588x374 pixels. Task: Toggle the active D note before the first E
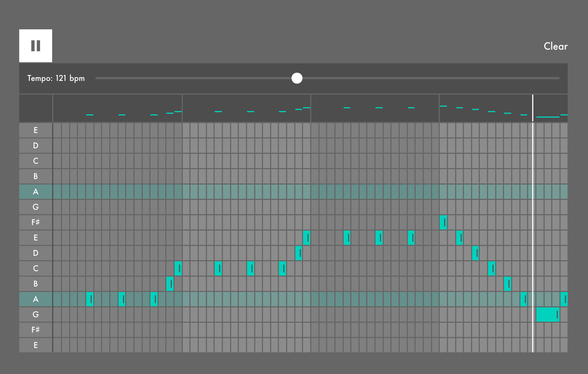(x=299, y=253)
